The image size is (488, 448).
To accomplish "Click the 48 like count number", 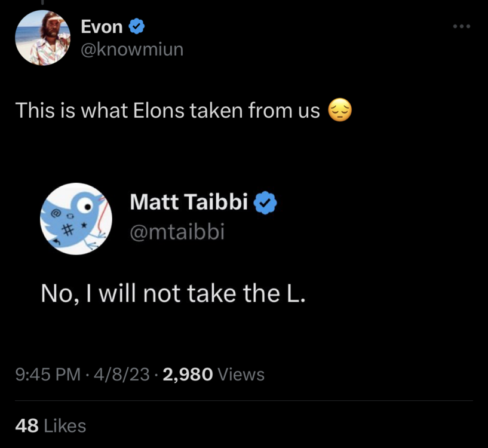I will click(26, 426).
